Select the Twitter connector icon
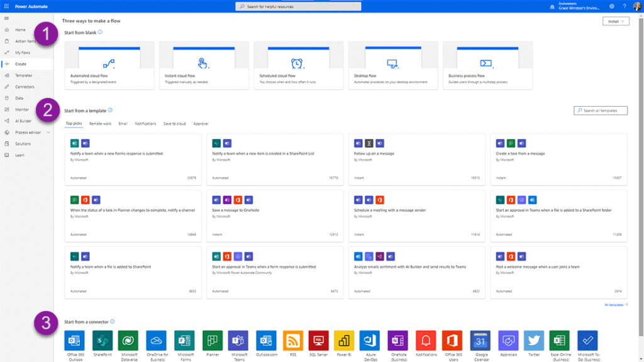Screen dimensions: 644x362 (x=533, y=340)
